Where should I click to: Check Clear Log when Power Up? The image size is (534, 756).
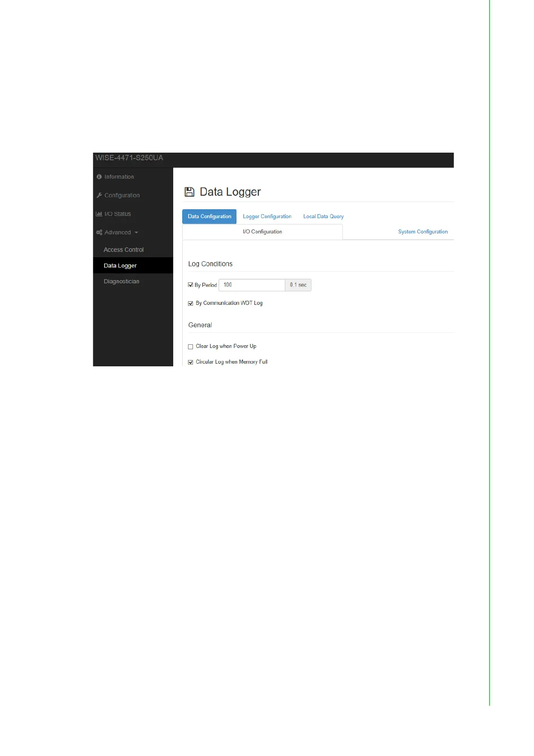pyautogui.click(x=191, y=347)
